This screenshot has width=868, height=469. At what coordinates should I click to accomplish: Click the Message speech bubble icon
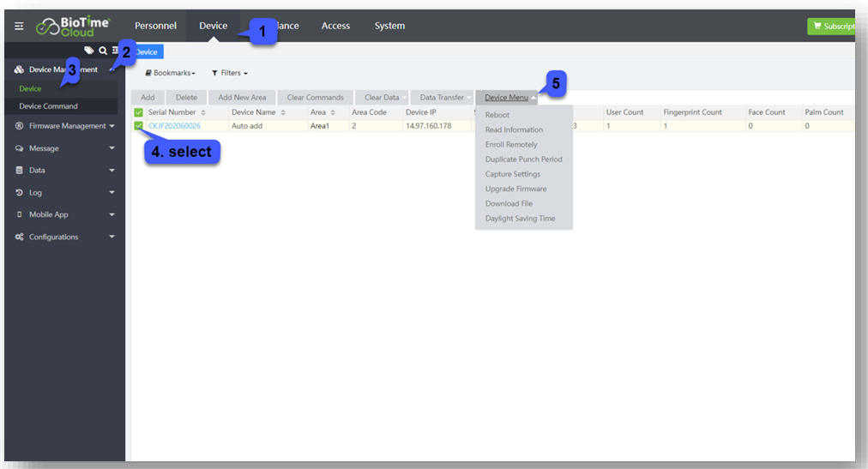point(19,148)
